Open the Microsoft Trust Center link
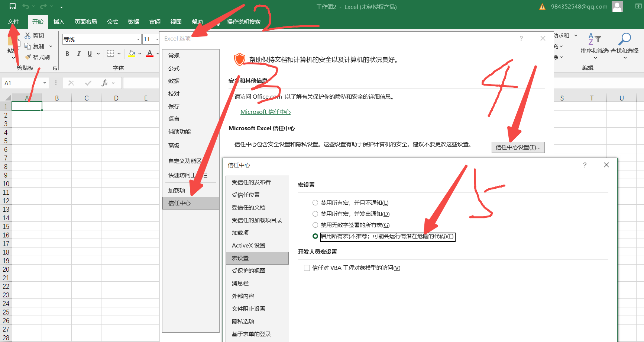 pos(265,112)
